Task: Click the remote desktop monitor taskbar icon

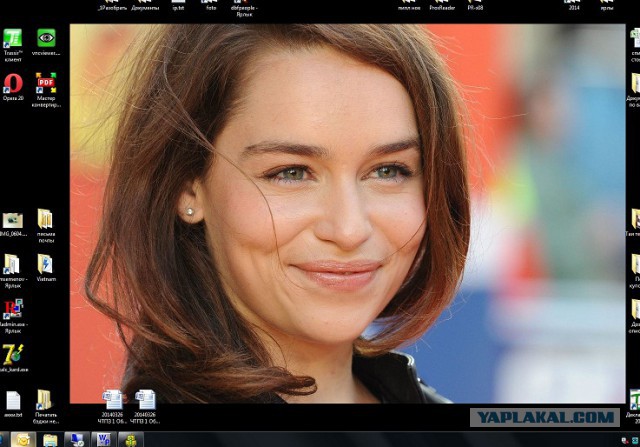Action: [76, 439]
